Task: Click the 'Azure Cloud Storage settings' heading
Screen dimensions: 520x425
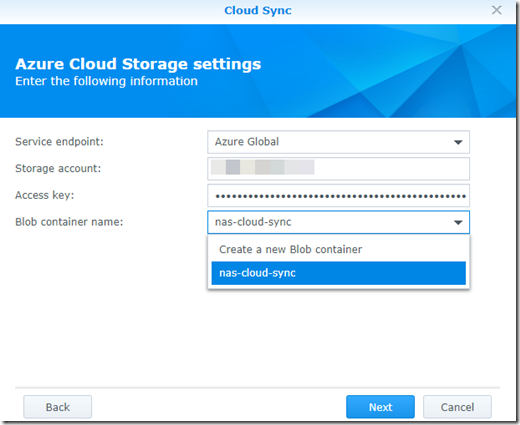Action: [x=138, y=64]
